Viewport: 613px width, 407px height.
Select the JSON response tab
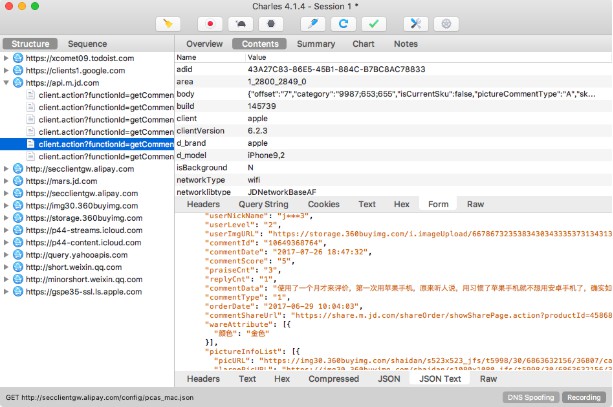pyautogui.click(x=389, y=379)
